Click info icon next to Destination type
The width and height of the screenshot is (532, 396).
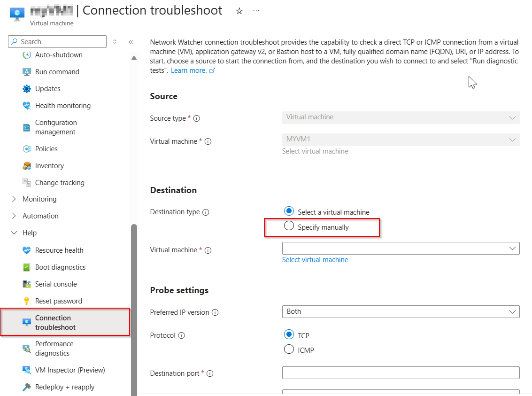click(206, 212)
